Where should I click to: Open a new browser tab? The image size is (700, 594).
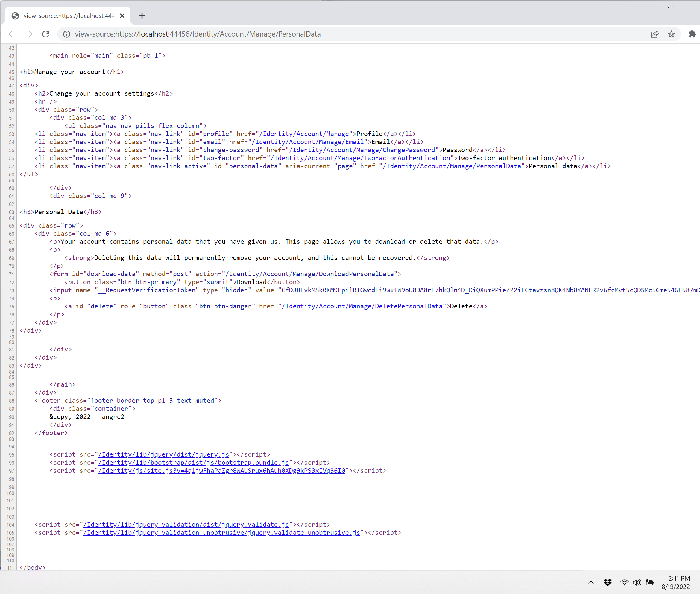tap(142, 16)
